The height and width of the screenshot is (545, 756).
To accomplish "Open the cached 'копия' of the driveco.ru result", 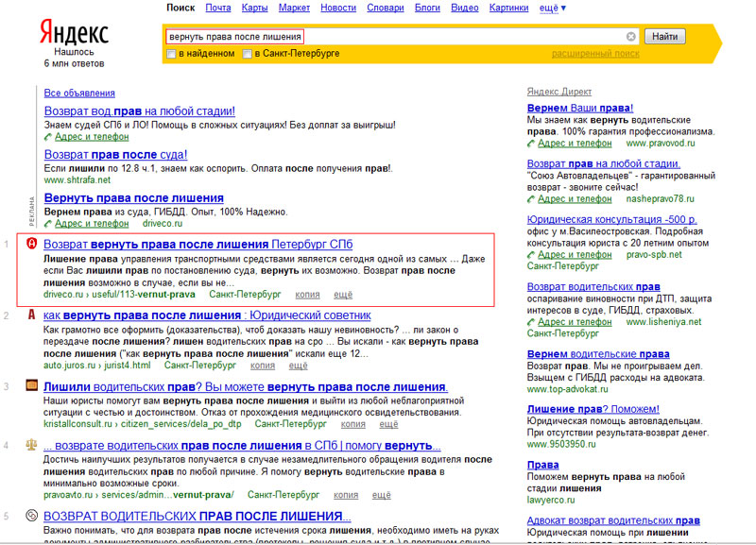I will pos(308,295).
